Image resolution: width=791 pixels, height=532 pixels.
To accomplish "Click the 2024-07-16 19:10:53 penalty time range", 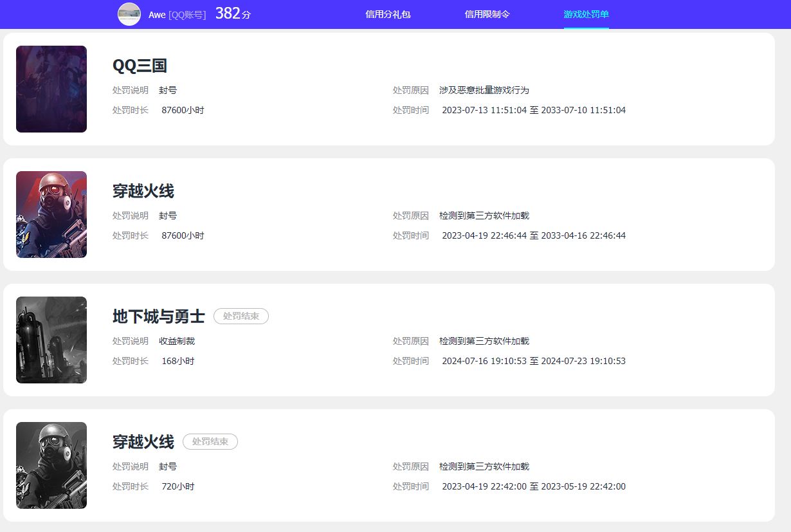I will click(534, 361).
